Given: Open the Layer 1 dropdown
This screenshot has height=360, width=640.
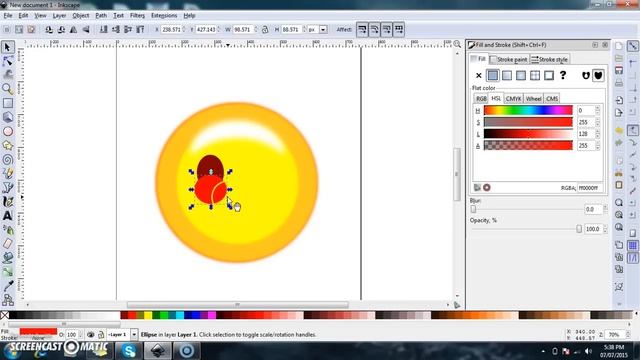Looking at the screenshot, I should coord(134,335).
